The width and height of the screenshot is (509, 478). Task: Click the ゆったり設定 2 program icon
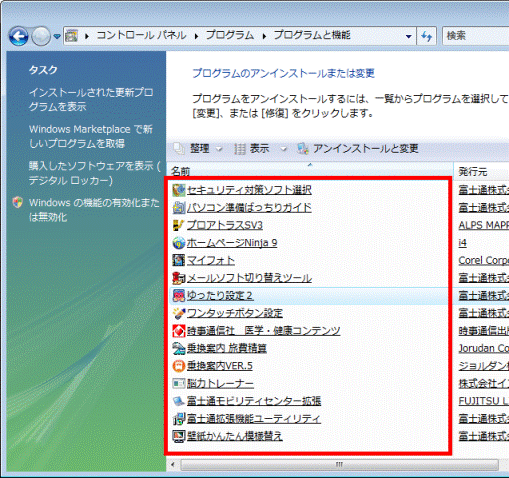[x=179, y=296]
